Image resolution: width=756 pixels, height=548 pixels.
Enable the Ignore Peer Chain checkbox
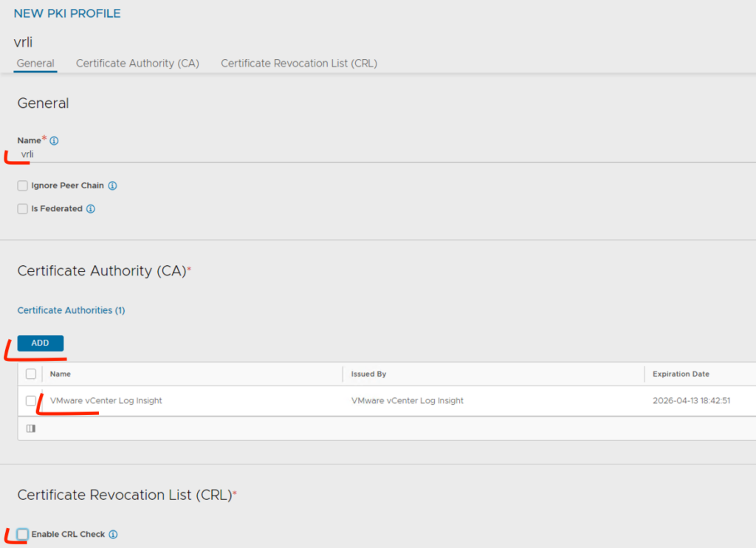(23, 186)
